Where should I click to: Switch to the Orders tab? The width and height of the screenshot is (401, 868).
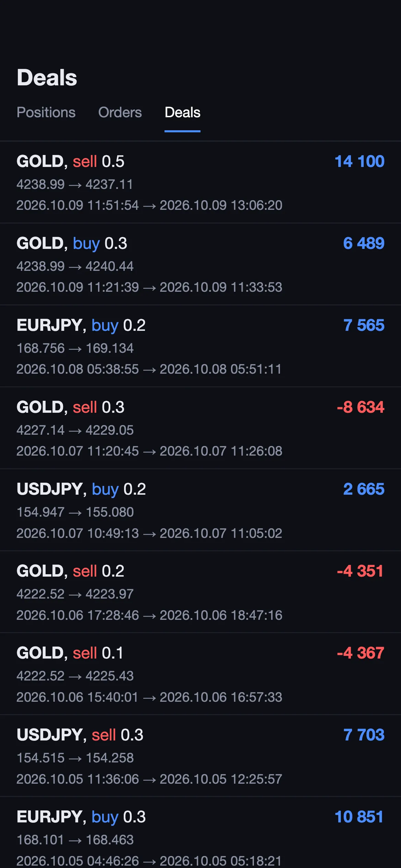coord(120,112)
